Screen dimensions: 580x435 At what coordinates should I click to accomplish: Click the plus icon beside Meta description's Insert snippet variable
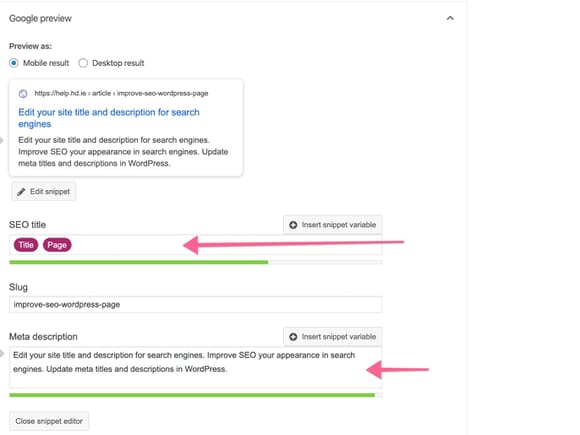tap(293, 337)
